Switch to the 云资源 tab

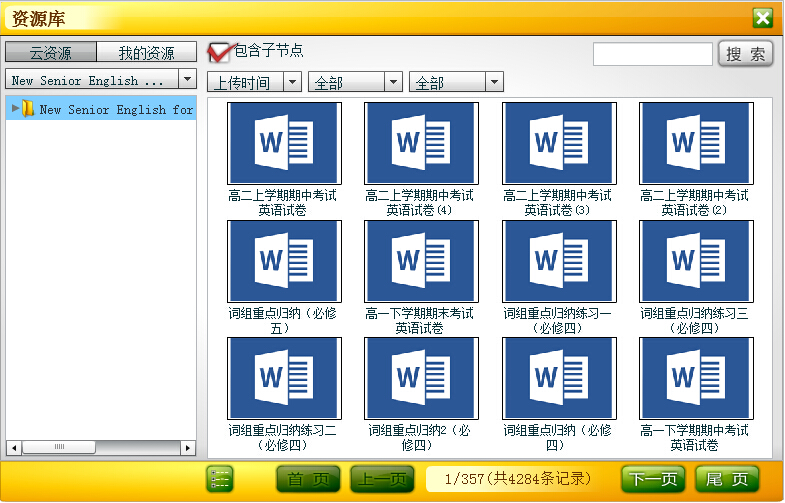pos(50,53)
